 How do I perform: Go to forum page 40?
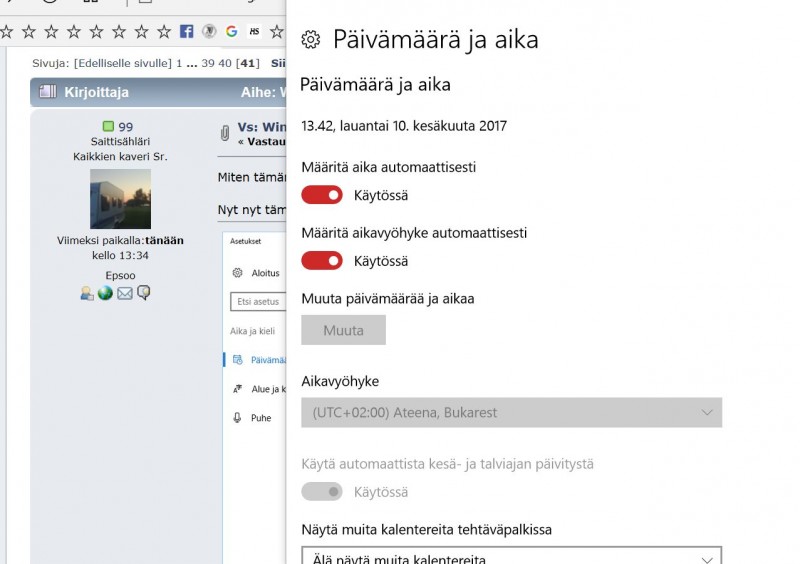pos(224,63)
